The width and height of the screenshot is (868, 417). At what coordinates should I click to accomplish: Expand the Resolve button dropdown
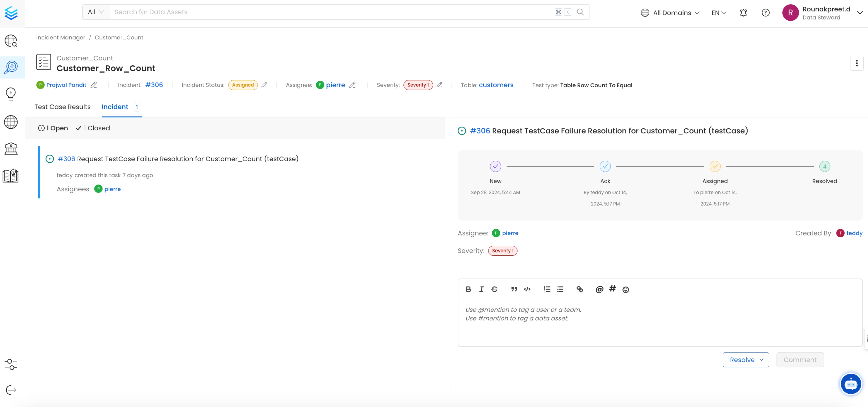[x=761, y=359]
